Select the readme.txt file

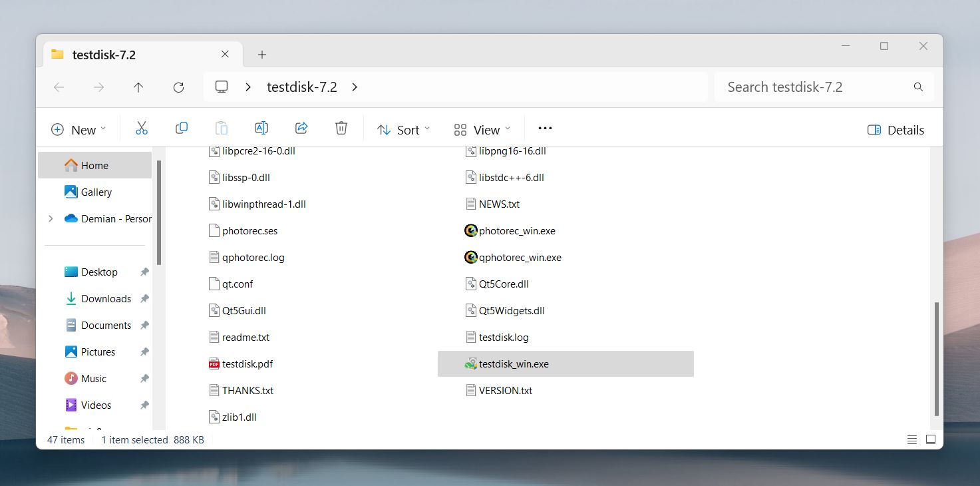point(239,338)
